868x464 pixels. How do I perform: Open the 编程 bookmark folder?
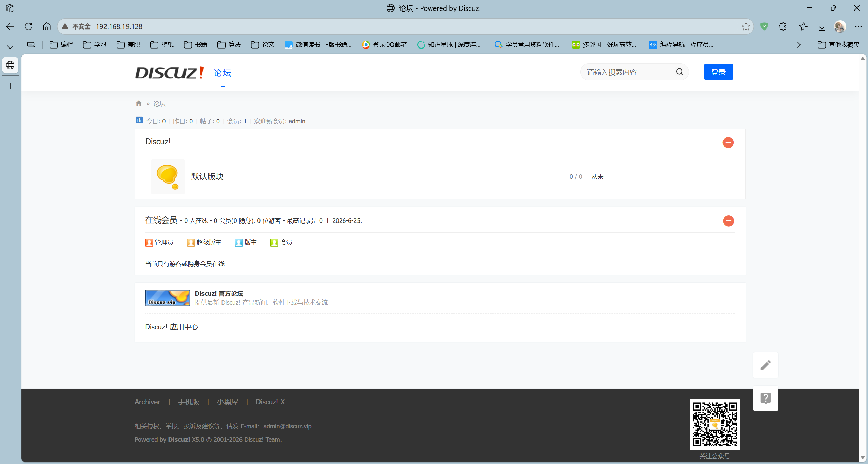61,45
